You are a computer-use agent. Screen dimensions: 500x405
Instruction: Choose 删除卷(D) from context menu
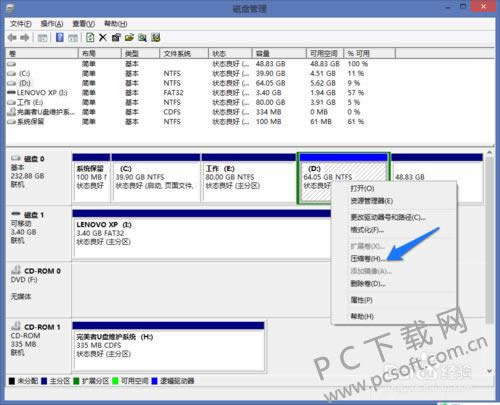click(368, 284)
